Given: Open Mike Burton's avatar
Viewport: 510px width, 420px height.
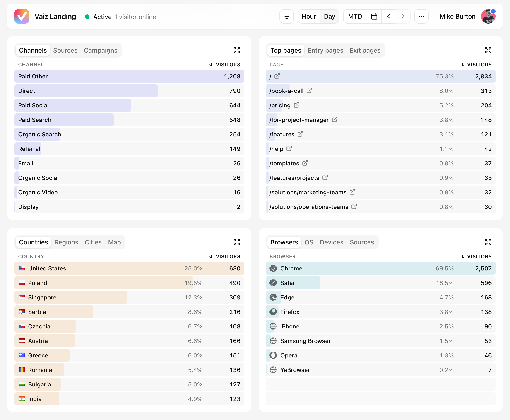Looking at the screenshot, I should (488, 17).
